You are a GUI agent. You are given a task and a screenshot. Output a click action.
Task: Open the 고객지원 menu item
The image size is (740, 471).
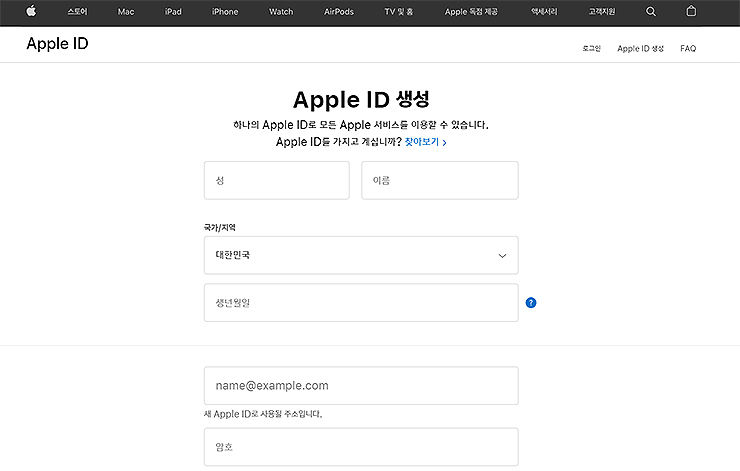pos(602,11)
